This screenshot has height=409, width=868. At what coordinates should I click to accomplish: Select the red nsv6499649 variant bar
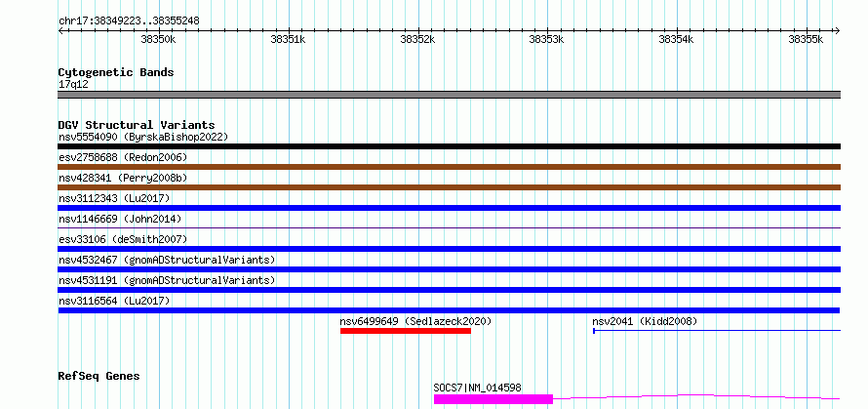pyautogui.click(x=406, y=331)
